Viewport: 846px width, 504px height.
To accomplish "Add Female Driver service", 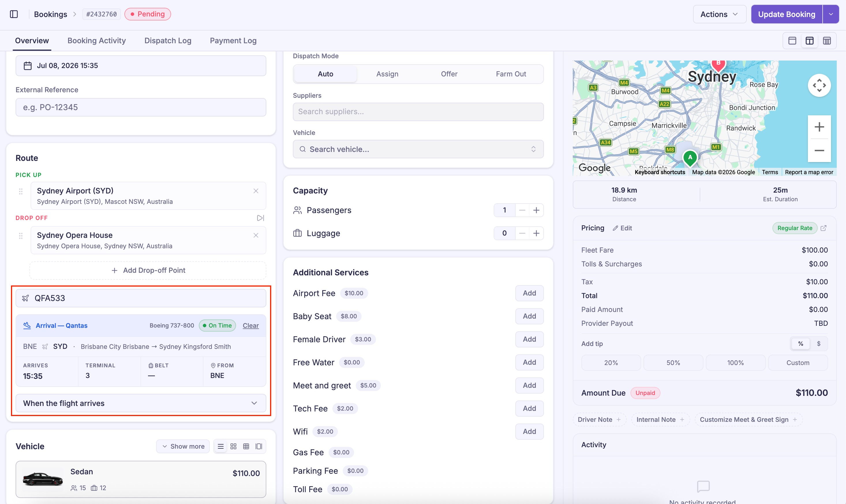I will tap(529, 339).
